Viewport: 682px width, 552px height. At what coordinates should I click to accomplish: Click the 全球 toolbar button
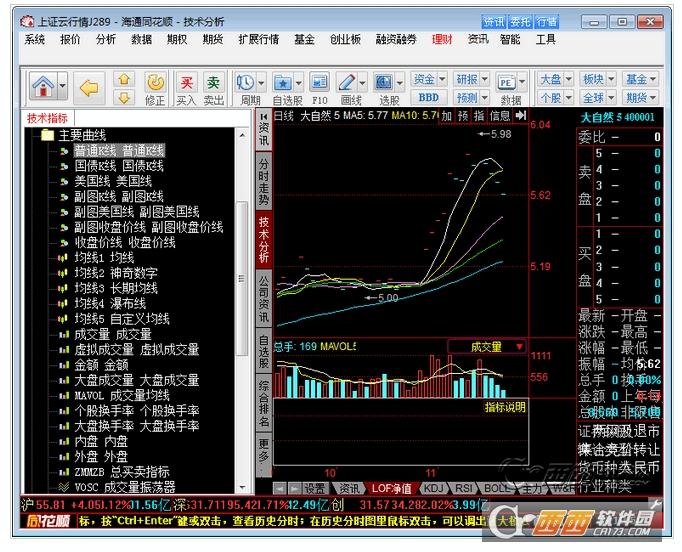(598, 97)
